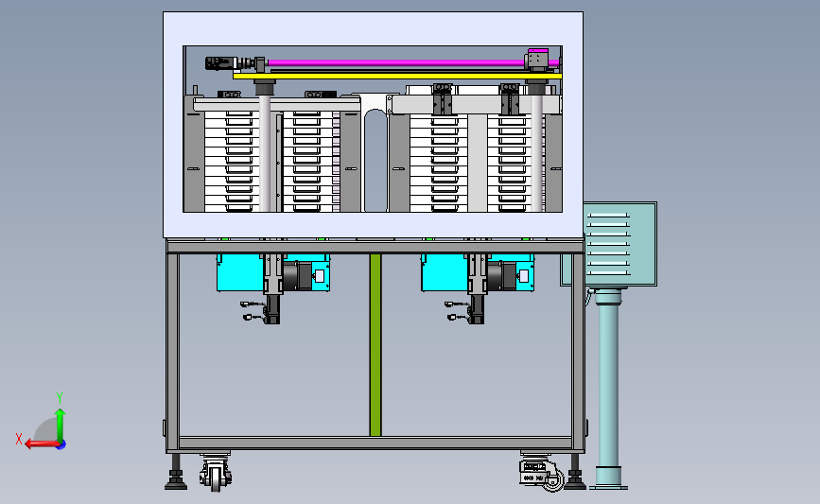Select the right caster wheel near the column

click(x=543, y=473)
